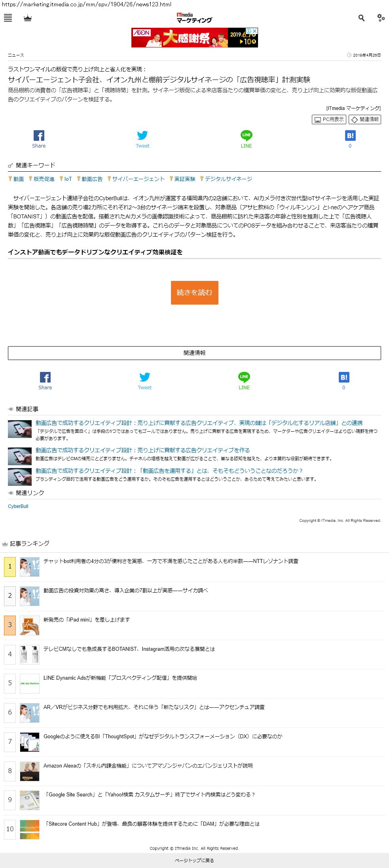This screenshot has height=868, width=389.
Task: Click thumbnail of ranking item 8 Amazon
Action: pyautogui.click(x=30, y=771)
